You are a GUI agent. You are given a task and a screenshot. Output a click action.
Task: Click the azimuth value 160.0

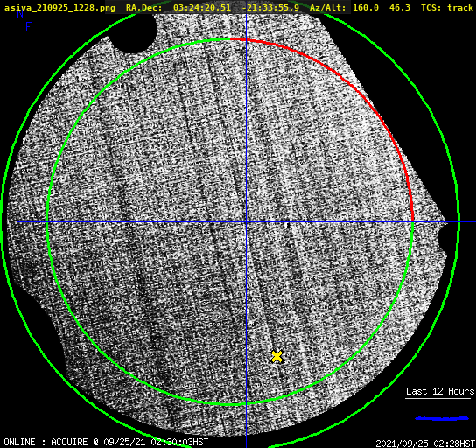(366, 8)
